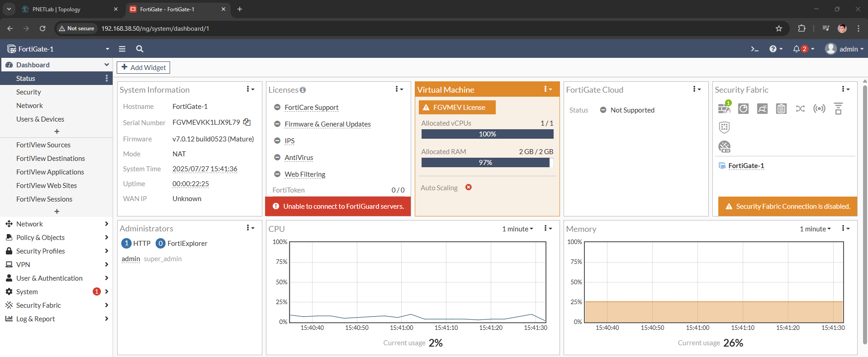
Task: Collapse the Dashboard menu section
Action: [56, 65]
